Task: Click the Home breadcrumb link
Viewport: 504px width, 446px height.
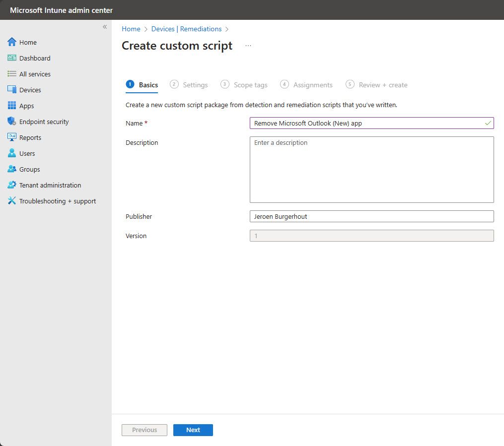Action: [131, 29]
